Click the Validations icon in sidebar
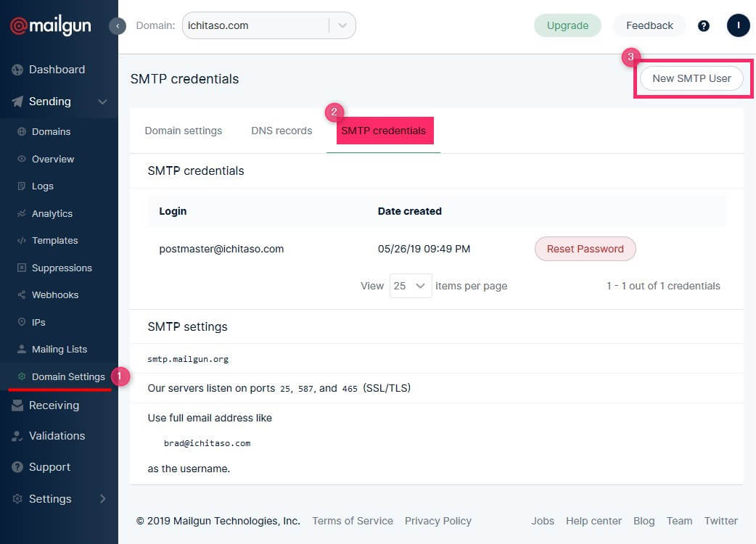756x544 pixels. [17, 437]
